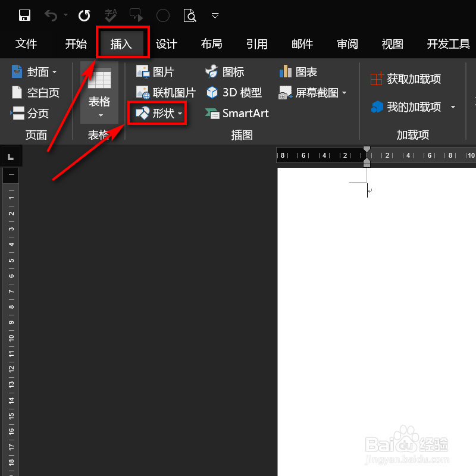Viewport: 476px width, 476px height.
Task: Click the vertical ruler at mark 10
Action: coord(11,337)
